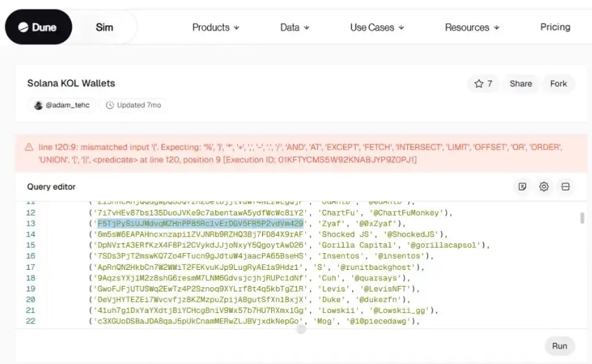This screenshot has width=592, height=364.
Task: Click the @adam_tehc avatar
Action: click(x=38, y=105)
